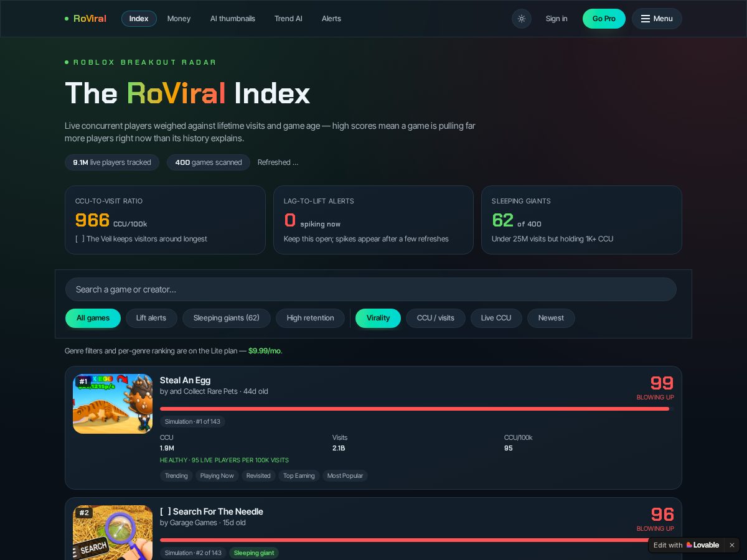Click the Steal An Egg title

tap(185, 380)
